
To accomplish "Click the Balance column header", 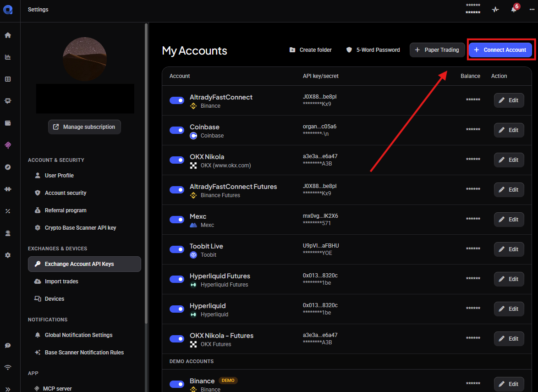I will pyautogui.click(x=470, y=76).
